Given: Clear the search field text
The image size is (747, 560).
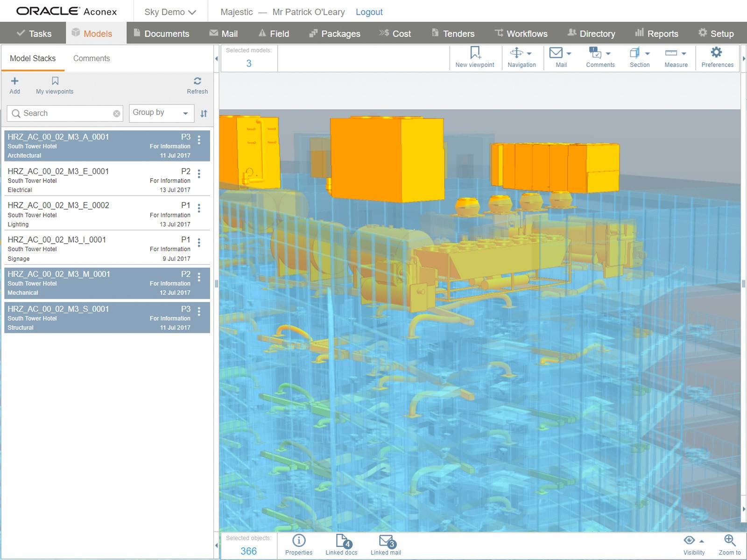Looking at the screenshot, I should (x=117, y=113).
